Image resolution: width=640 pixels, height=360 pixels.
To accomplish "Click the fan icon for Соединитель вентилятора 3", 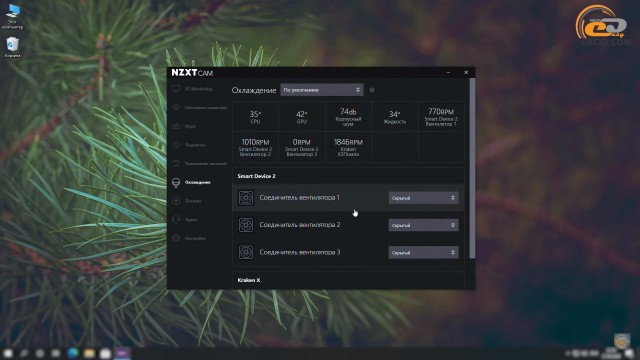I will click(x=246, y=252).
